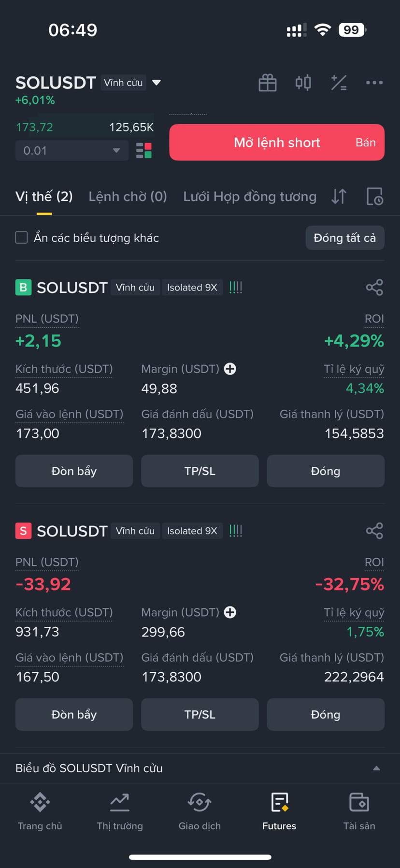Share the long SOLUSDT position

[x=374, y=287]
